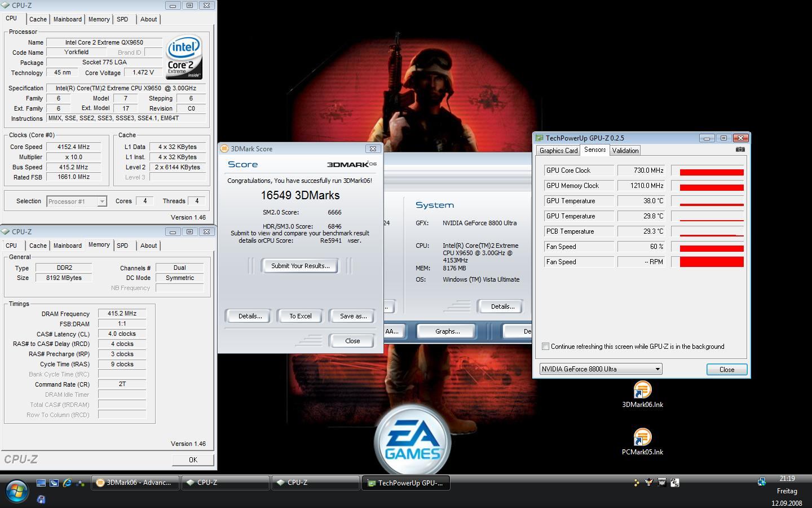Click the Core Speed 4152.4 MHz field
The height and width of the screenshot is (508, 812).
(x=73, y=147)
